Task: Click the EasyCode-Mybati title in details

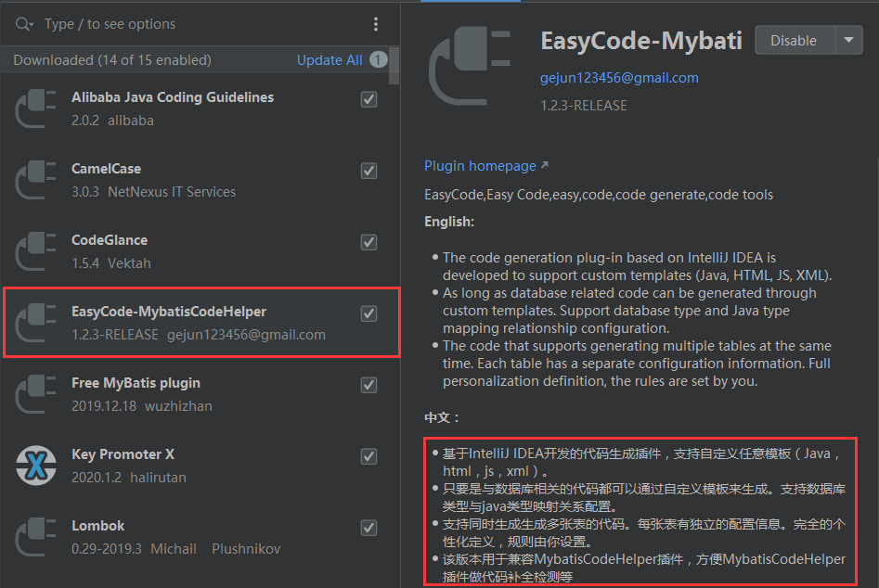Action: click(641, 41)
